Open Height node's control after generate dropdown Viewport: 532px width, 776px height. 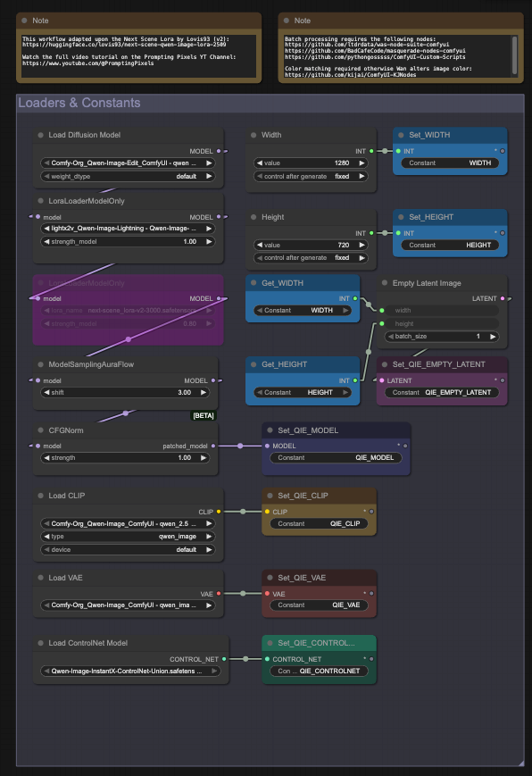[x=311, y=258]
